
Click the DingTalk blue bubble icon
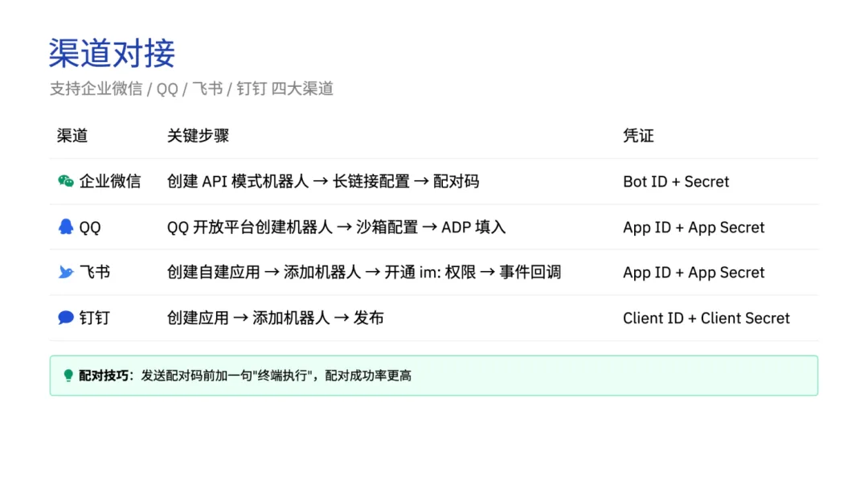[66, 318]
